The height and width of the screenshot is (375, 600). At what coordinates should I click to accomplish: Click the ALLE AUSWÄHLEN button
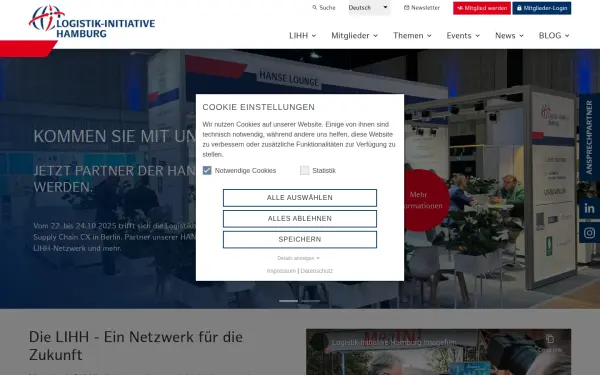[x=300, y=198]
